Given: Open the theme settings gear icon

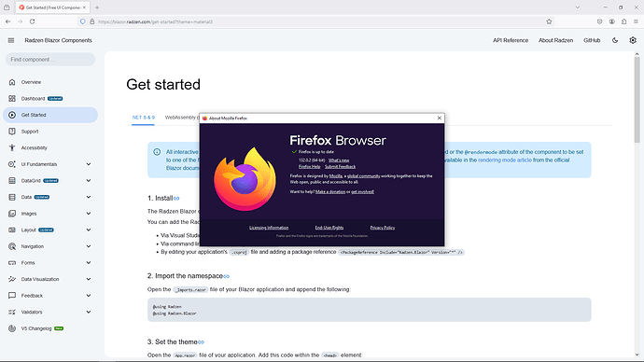Looking at the screenshot, I should point(633,40).
